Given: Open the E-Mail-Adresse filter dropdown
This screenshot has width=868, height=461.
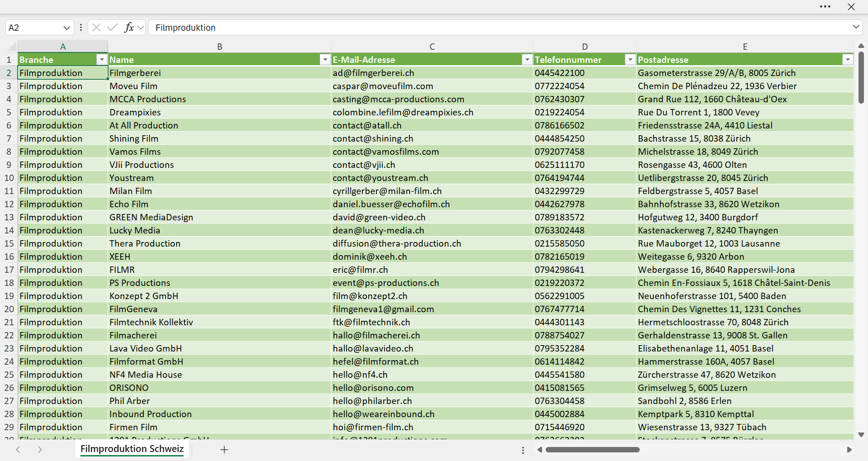Looking at the screenshot, I should 527,60.
